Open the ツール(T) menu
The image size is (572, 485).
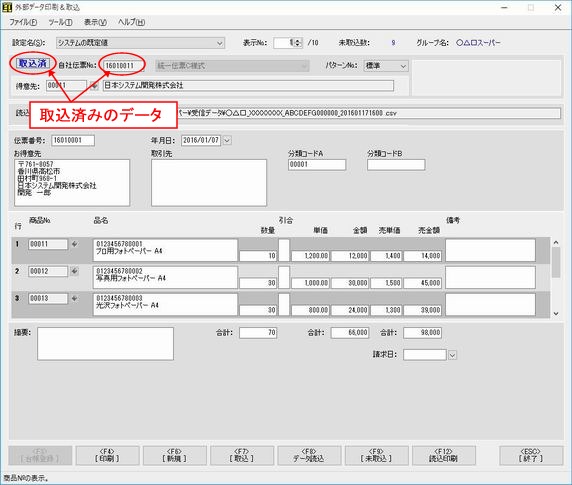coord(60,22)
